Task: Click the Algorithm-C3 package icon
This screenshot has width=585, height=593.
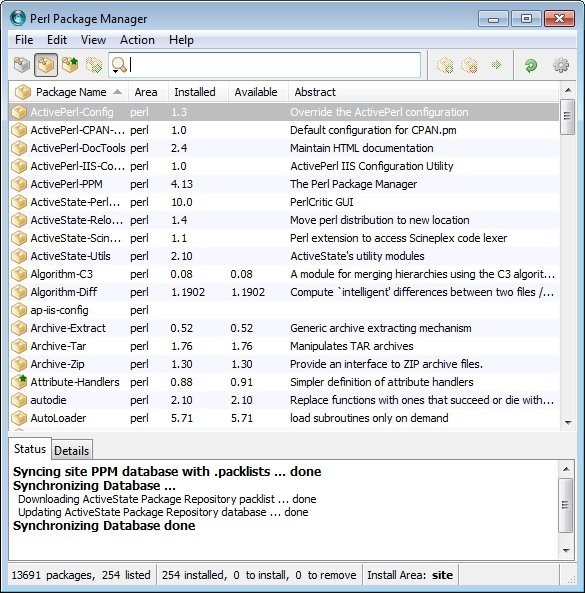Action: click(x=19, y=274)
